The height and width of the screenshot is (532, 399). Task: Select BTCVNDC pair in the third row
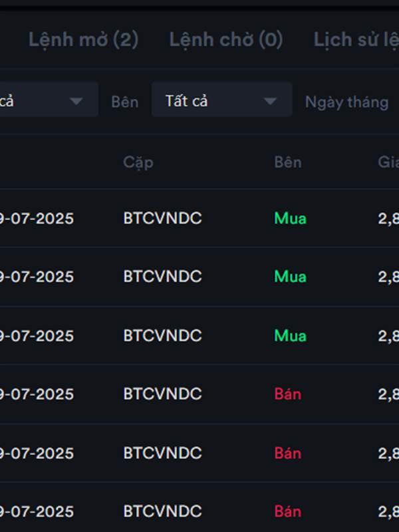coord(162,335)
